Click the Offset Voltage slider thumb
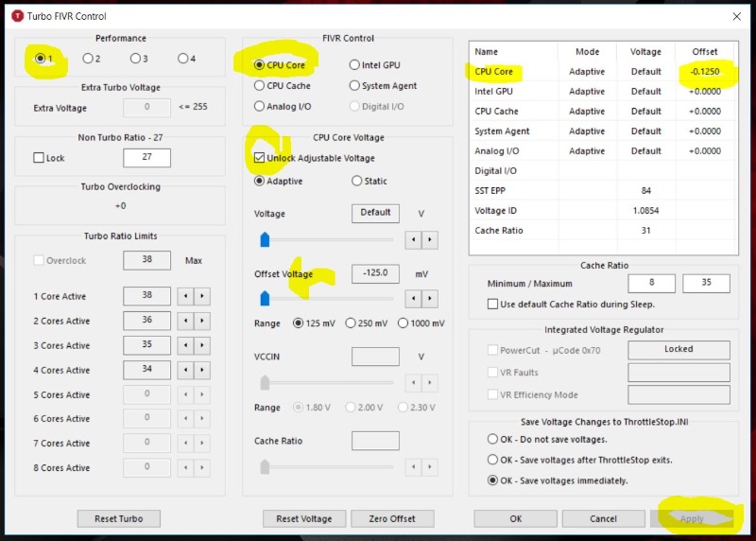The height and width of the screenshot is (541, 756). coord(265,298)
